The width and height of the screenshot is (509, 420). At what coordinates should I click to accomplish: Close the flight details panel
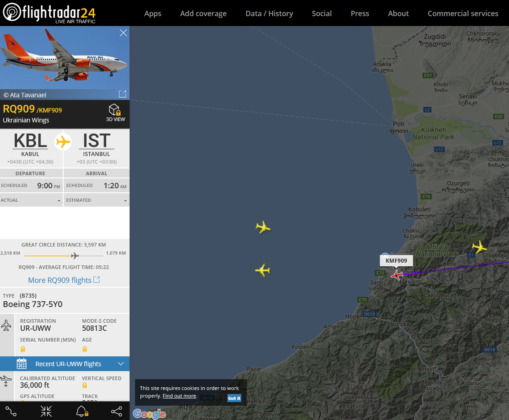click(x=123, y=33)
